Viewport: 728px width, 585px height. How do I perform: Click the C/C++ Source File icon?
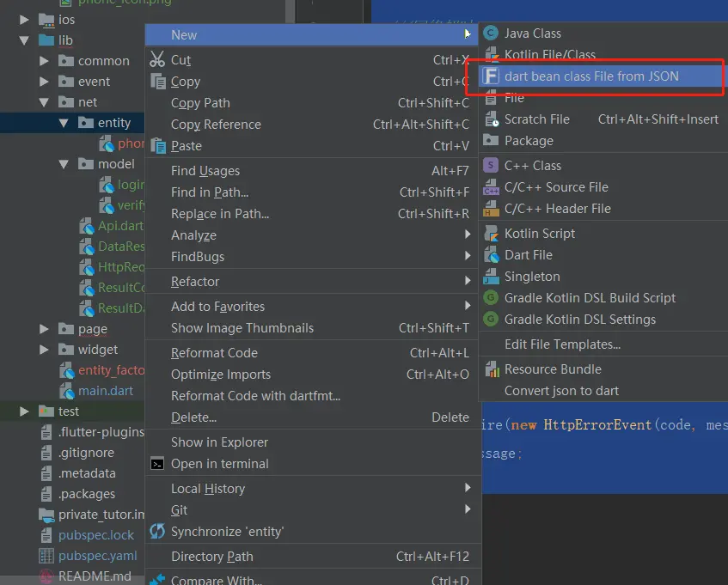click(x=492, y=187)
